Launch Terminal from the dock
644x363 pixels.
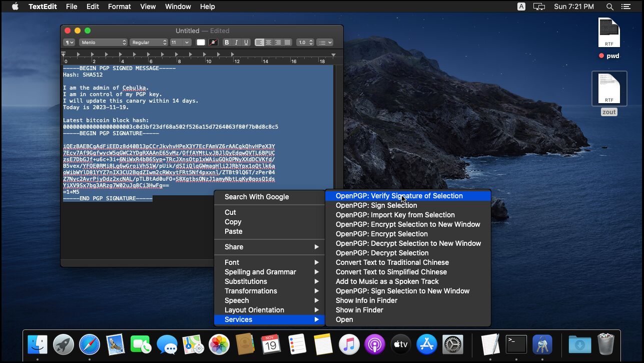click(x=516, y=344)
